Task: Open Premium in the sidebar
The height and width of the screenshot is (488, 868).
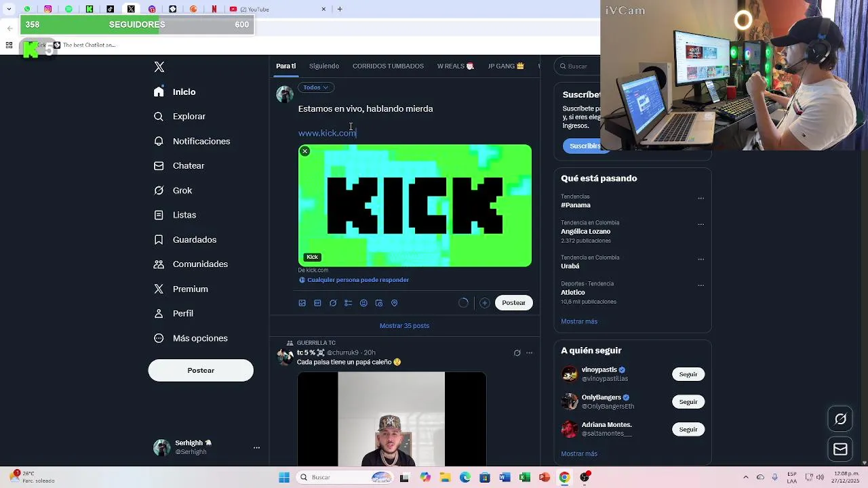Action: pyautogui.click(x=181, y=289)
